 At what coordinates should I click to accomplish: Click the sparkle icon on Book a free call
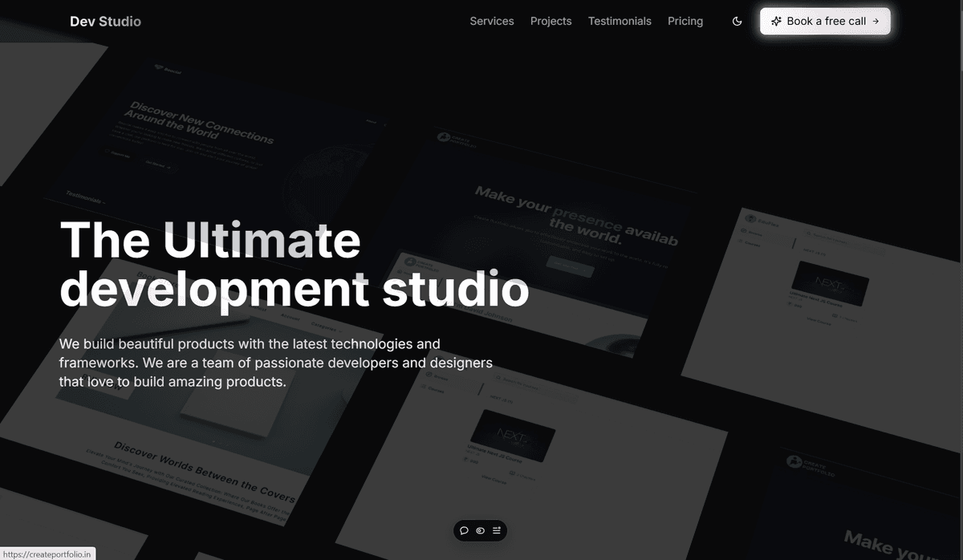point(775,21)
